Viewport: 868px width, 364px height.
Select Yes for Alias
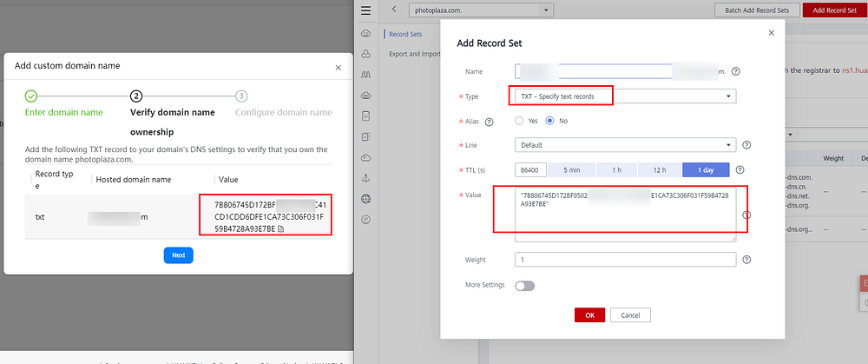coord(519,121)
